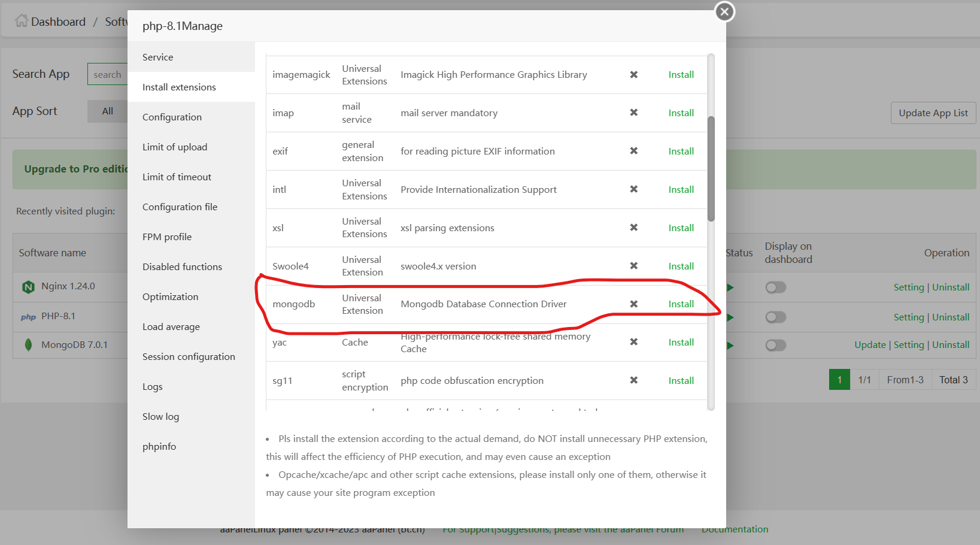Go to page 1 of software list
The width and height of the screenshot is (980, 545).
coord(839,380)
